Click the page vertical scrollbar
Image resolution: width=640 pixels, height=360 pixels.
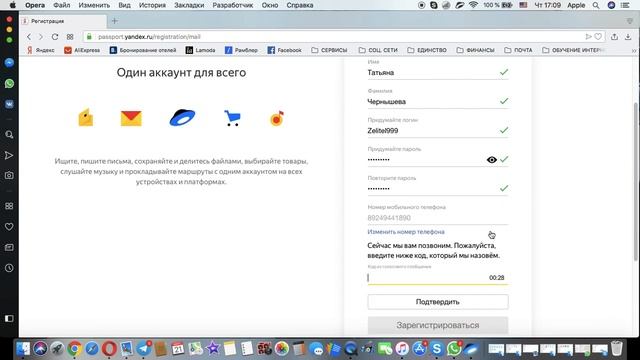coord(636,182)
